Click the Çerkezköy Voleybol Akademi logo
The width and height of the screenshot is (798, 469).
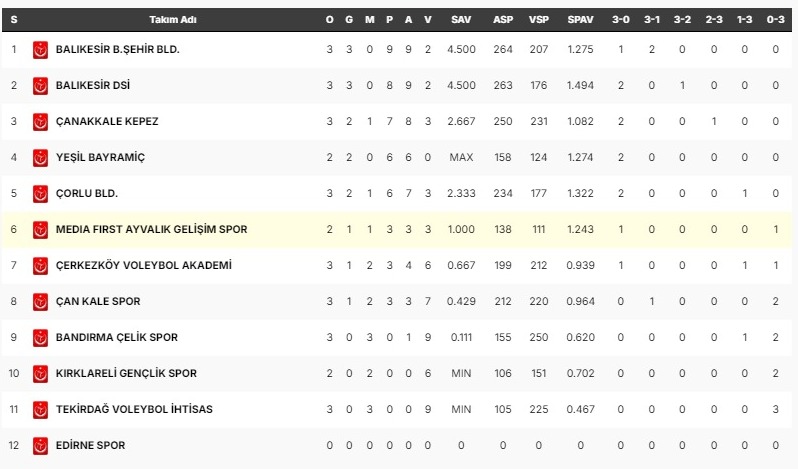pyautogui.click(x=41, y=265)
